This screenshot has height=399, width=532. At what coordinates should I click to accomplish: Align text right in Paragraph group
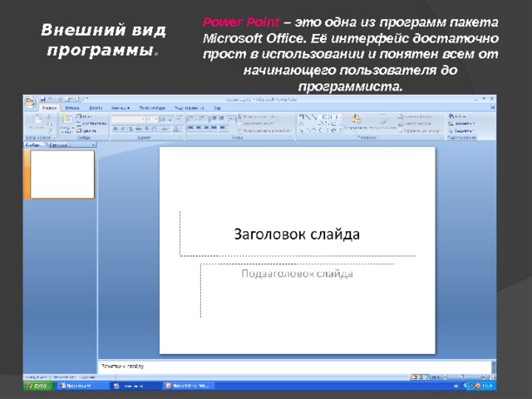(206, 127)
